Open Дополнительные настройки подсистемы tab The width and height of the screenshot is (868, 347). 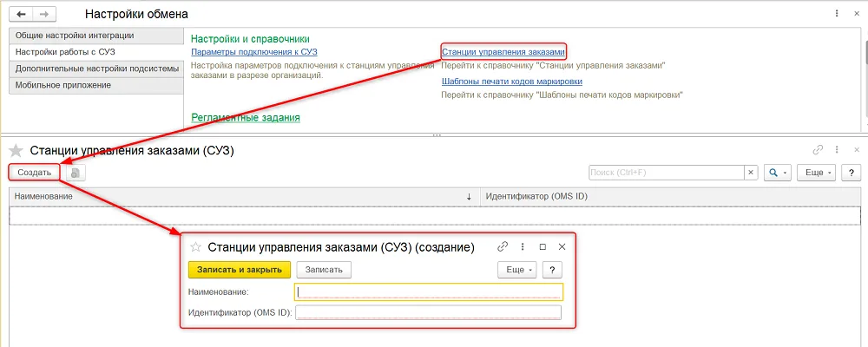coord(96,69)
